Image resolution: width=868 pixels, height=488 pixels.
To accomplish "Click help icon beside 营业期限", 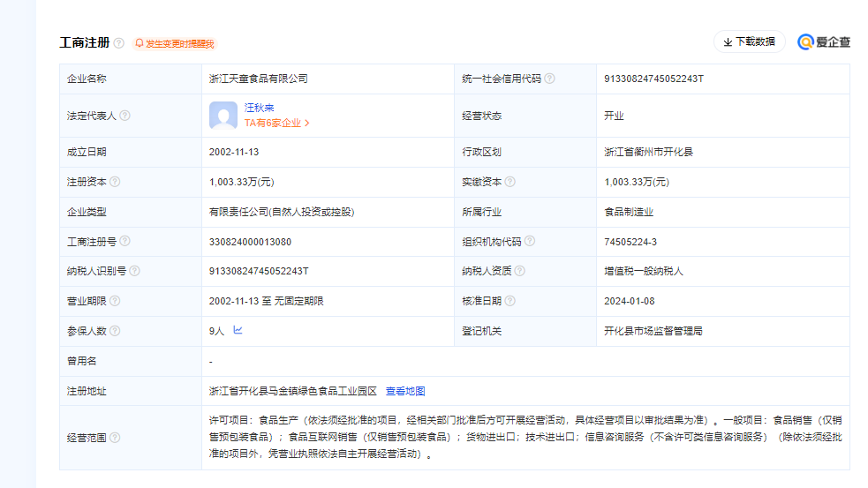I will tap(115, 301).
